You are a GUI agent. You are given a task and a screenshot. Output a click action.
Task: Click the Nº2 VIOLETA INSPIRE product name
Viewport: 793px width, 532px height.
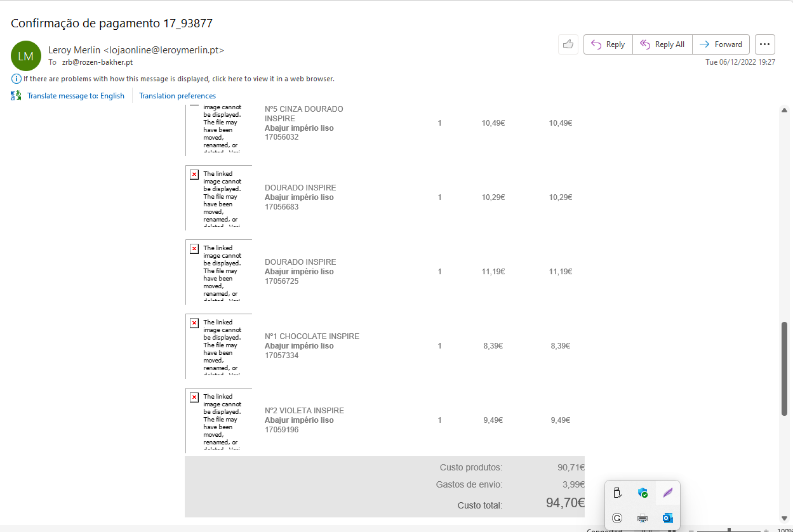tap(304, 411)
